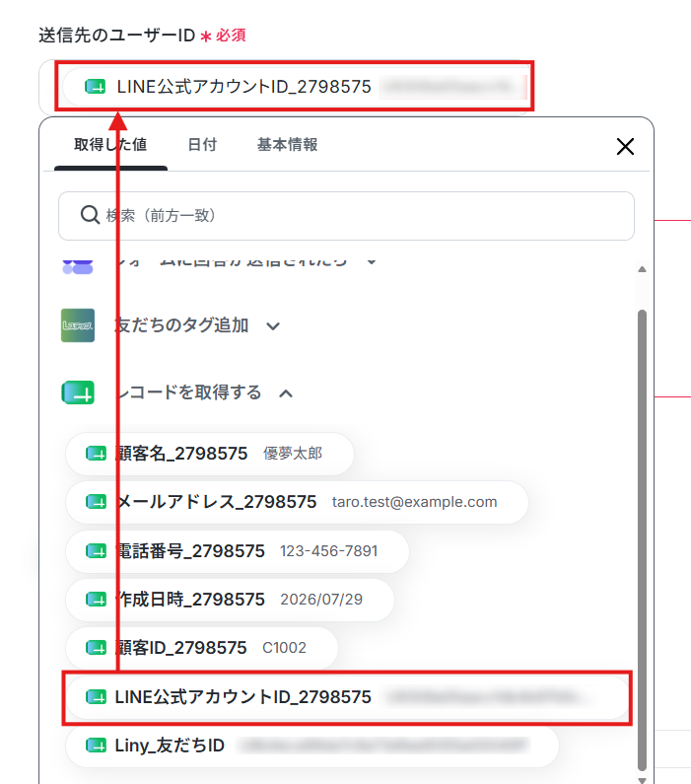Viewport: 691px width, 784px height.
Task: Click the sheet icon in the Liny_友だちID row
Action: (x=96, y=746)
